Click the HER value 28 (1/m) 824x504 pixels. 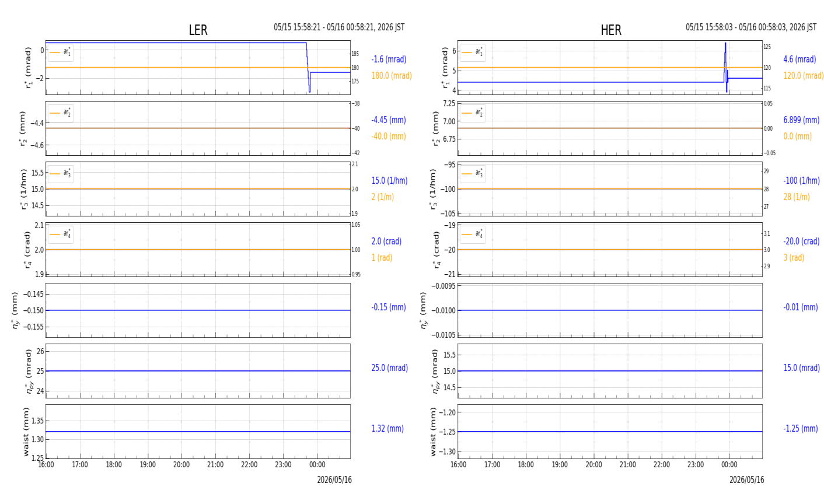pos(797,197)
